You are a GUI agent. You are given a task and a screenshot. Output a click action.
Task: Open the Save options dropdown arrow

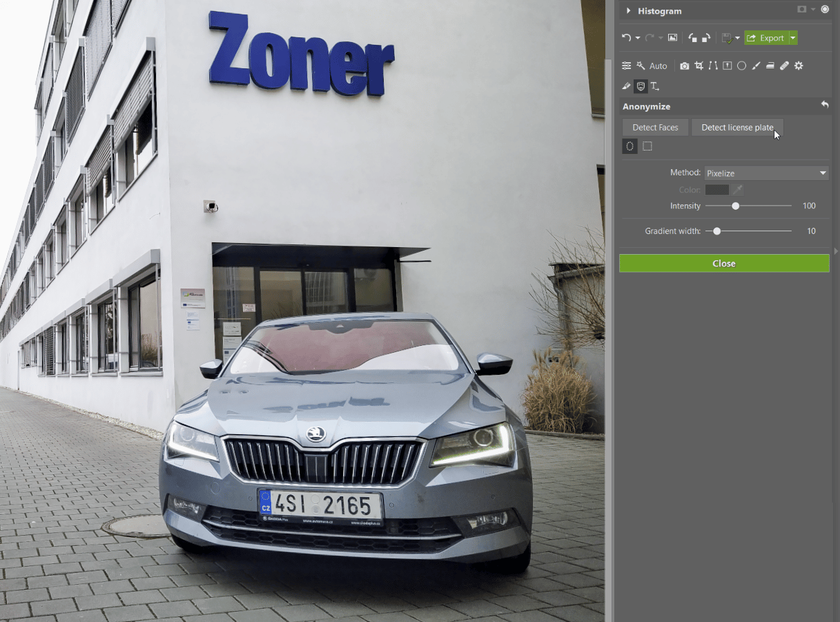click(x=737, y=38)
